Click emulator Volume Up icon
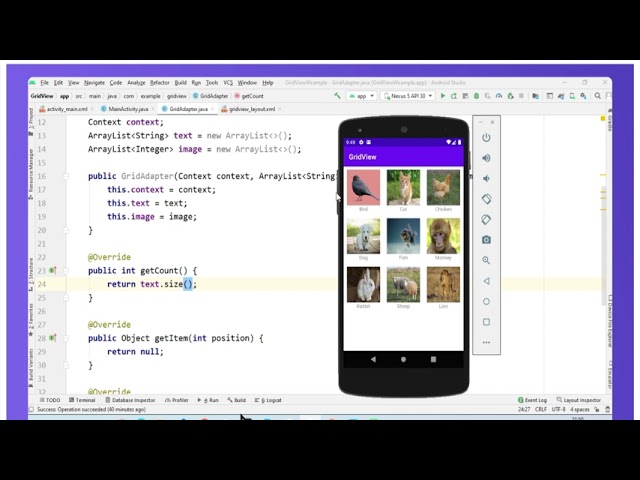640x480 pixels. [486, 158]
